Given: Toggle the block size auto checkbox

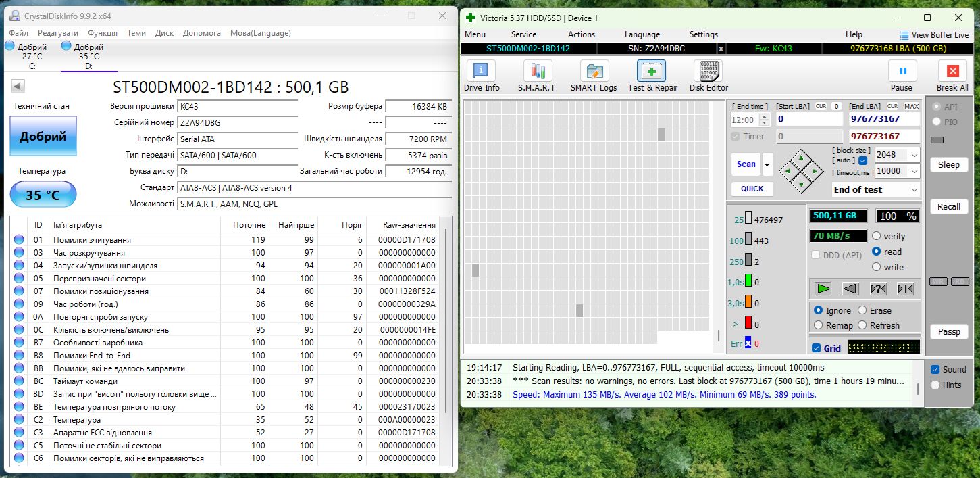Looking at the screenshot, I should (863, 161).
